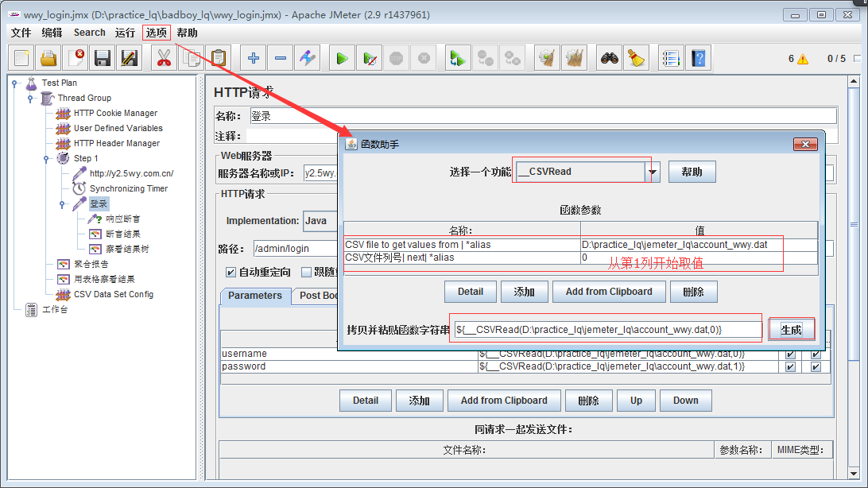Click the Close test plan icon
Viewport: 868px width, 488px height.
76,58
